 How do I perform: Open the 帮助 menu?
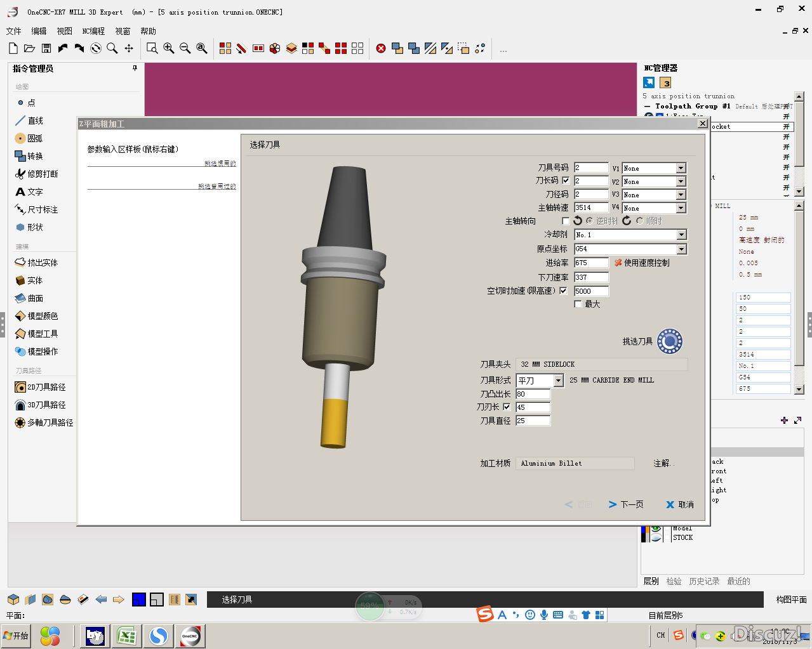(x=148, y=31)
